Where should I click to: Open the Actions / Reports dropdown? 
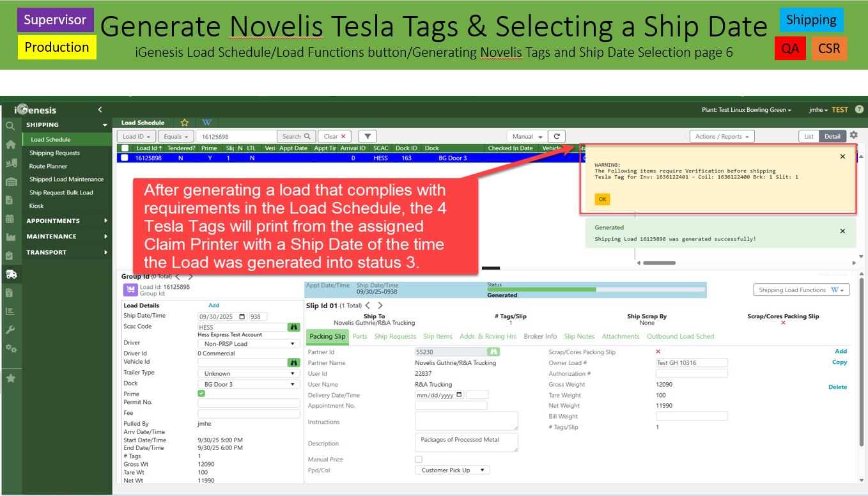click(x=722, y=136)
